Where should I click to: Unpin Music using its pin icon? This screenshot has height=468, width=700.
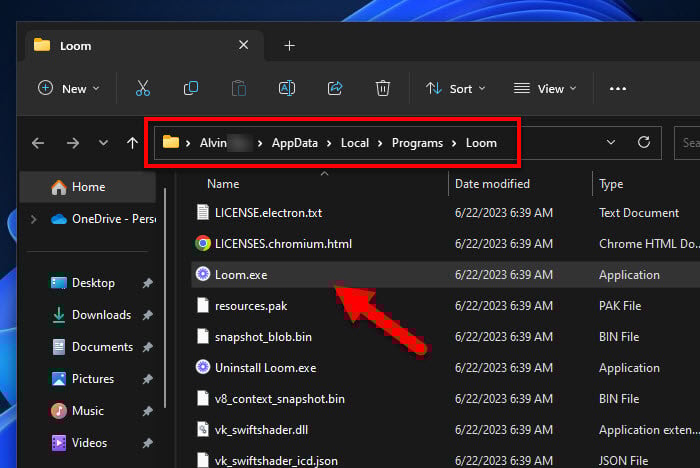[148, 411]
